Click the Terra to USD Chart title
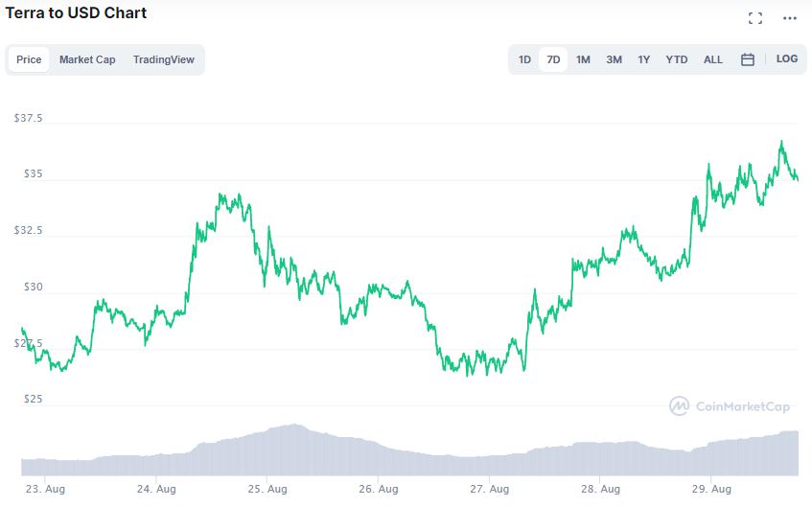The width and height of the screenshot is (812, 507). pos(77,13)
